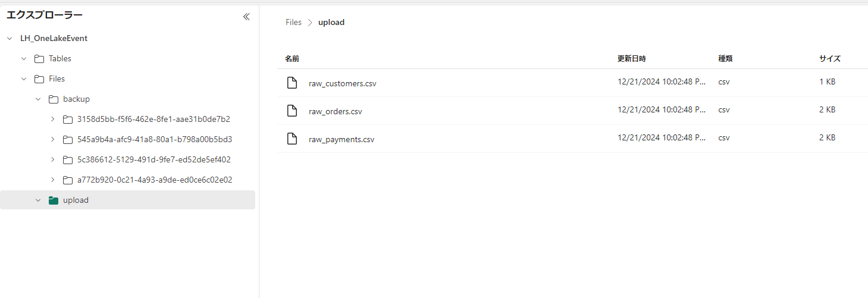This screenshot has height=298, width=868.
Task: Click the green upload folder icon
Action: tap(54, 200)
